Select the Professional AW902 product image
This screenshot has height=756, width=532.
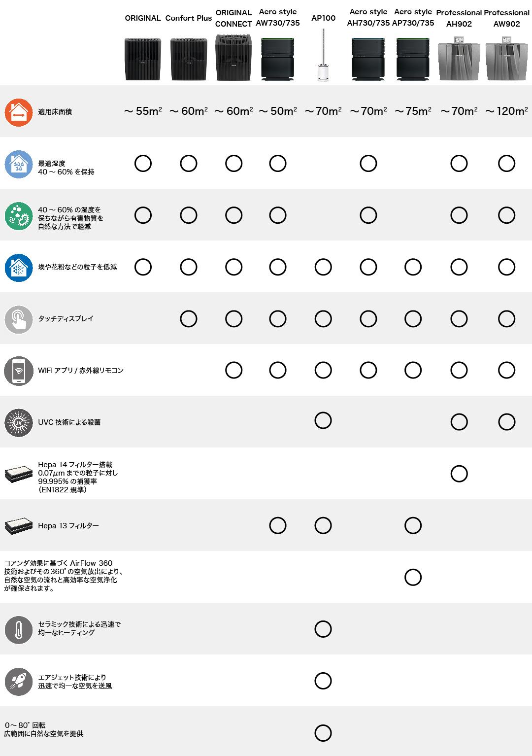(x=506, y=61)
